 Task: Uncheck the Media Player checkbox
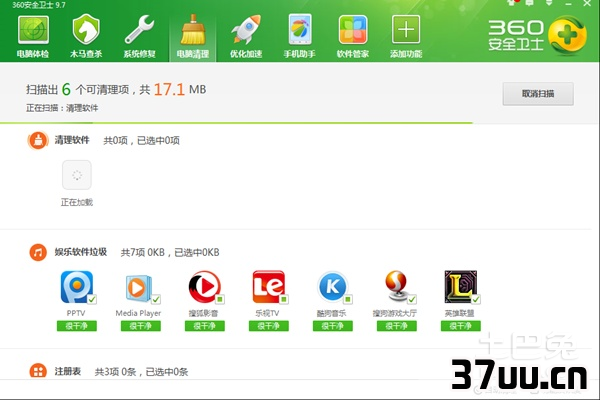[156, 299]
